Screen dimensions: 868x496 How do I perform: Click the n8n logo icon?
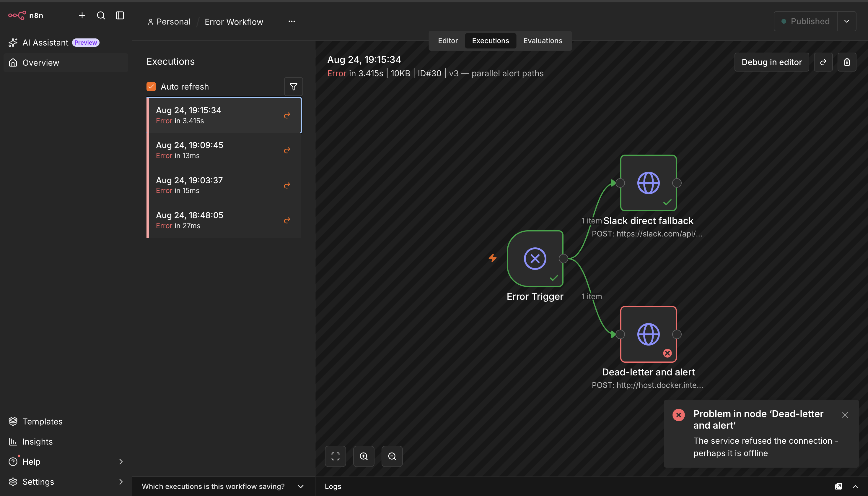click(x=17, y=15)
